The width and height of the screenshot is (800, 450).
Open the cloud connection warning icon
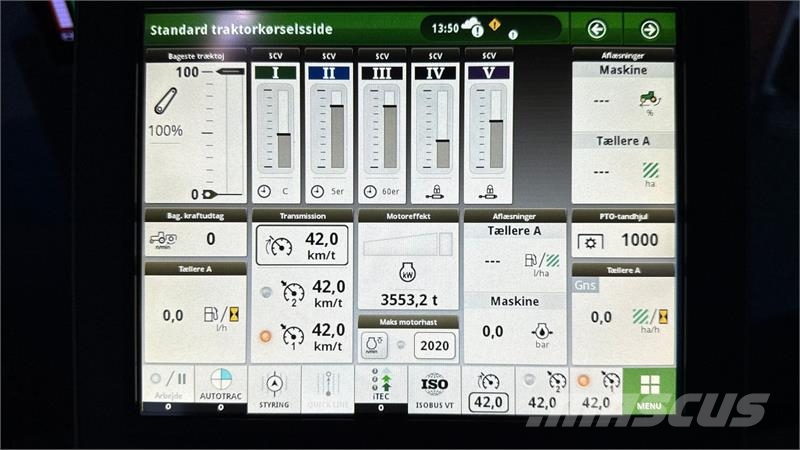472,27
